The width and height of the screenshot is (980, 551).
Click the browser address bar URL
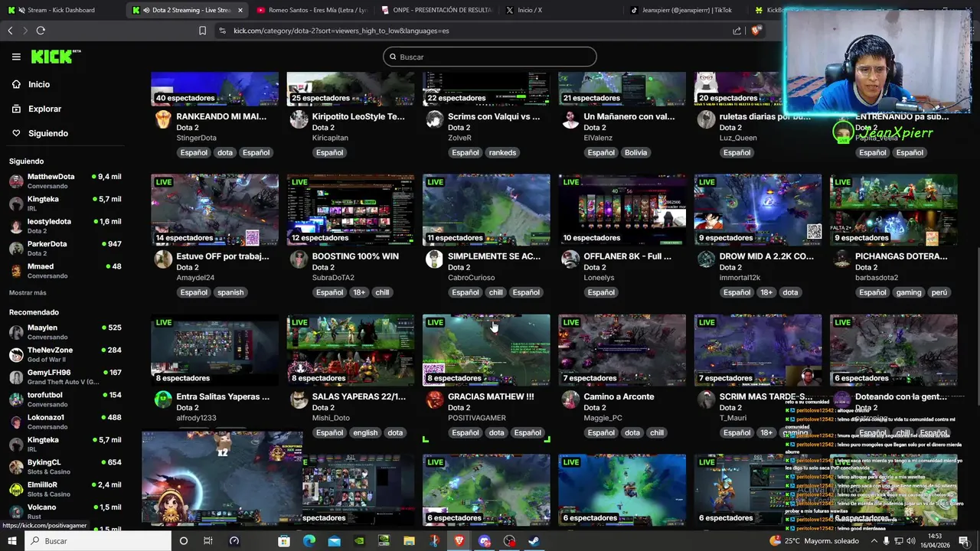click(341, 31)
